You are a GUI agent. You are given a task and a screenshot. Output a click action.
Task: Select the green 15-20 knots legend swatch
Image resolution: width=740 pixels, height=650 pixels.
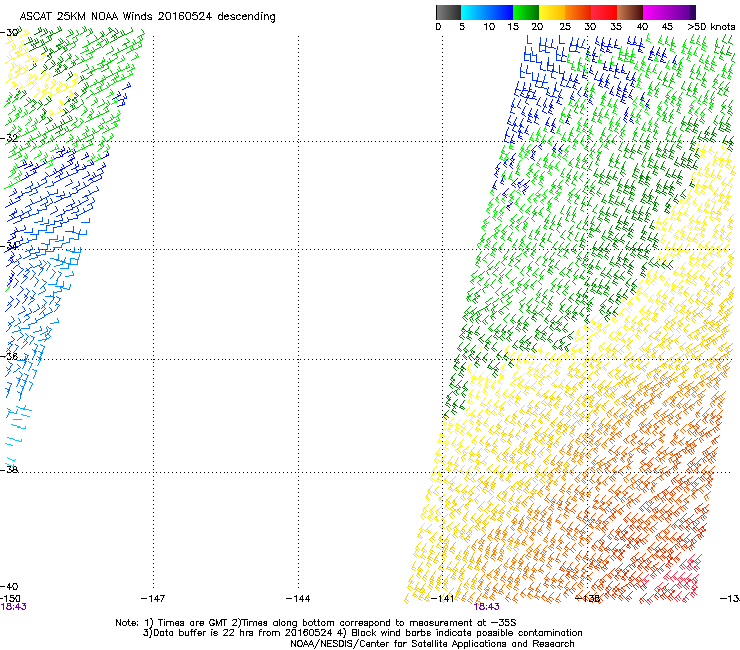click(526, 12)
